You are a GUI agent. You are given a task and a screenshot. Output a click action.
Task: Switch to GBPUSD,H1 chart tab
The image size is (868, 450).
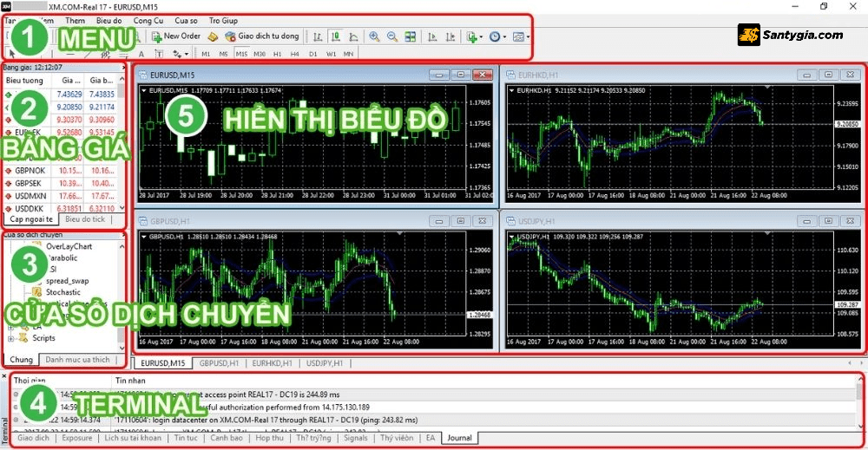pos(219,364)
